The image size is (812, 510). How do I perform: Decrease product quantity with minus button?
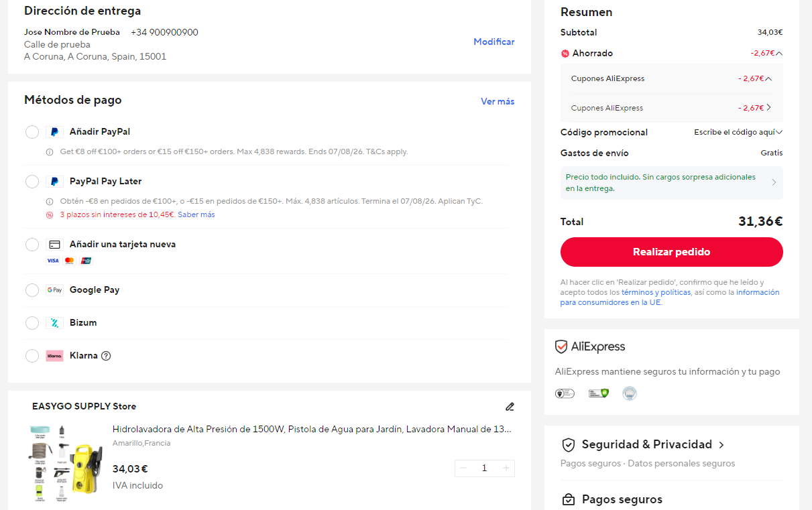click(x=463, y=468)
